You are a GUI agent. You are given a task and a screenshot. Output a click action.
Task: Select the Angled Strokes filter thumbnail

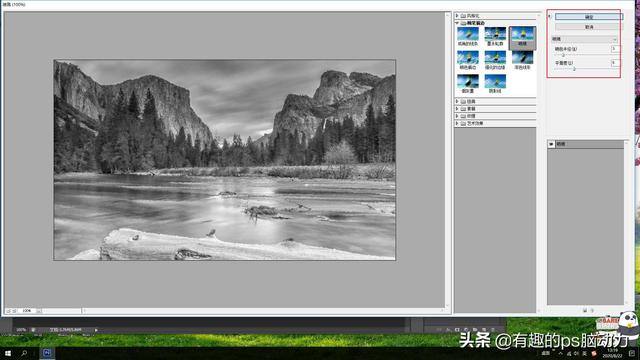point(468,36)
